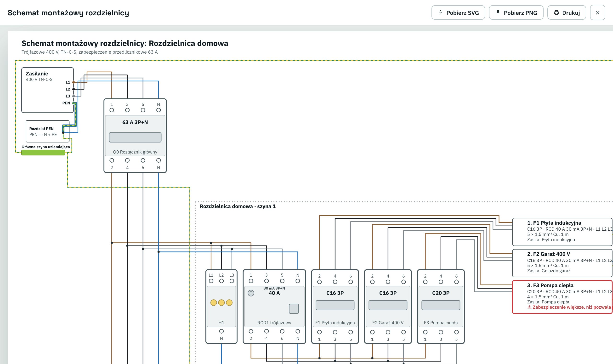The height and width of the screenshot is (364, 613).
Task: Click the 30 mA 3P+N label on RCD1
Action: tap(274, 288)
